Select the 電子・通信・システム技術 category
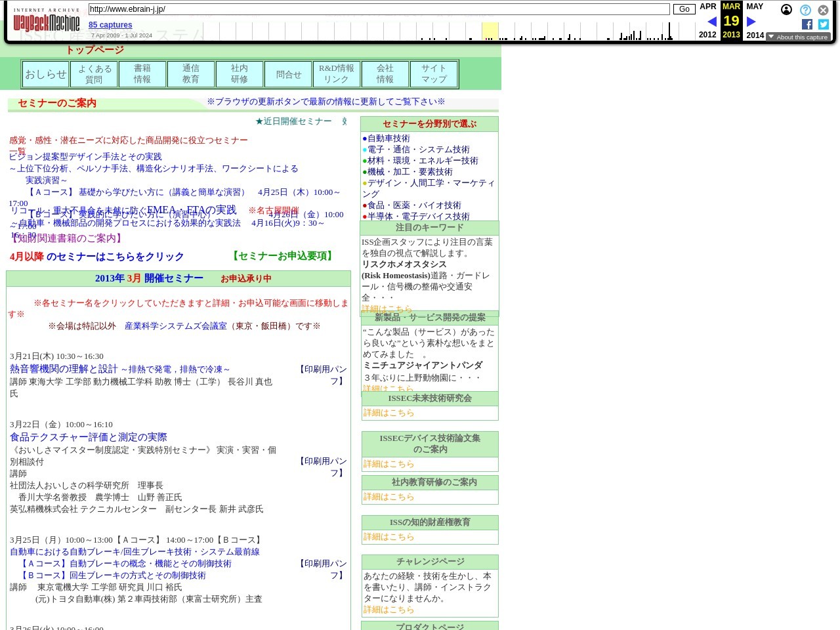 pos(419,150)
